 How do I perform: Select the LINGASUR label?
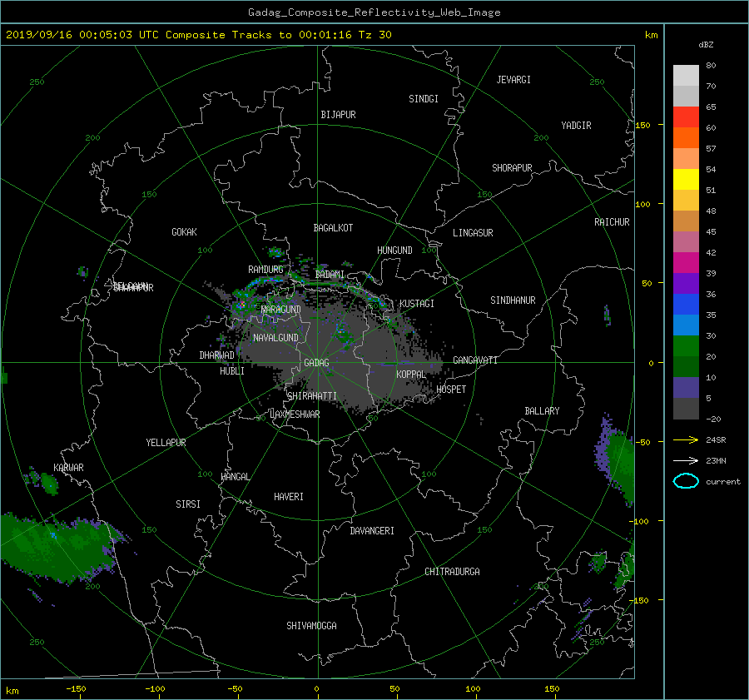tap(473, 233)
